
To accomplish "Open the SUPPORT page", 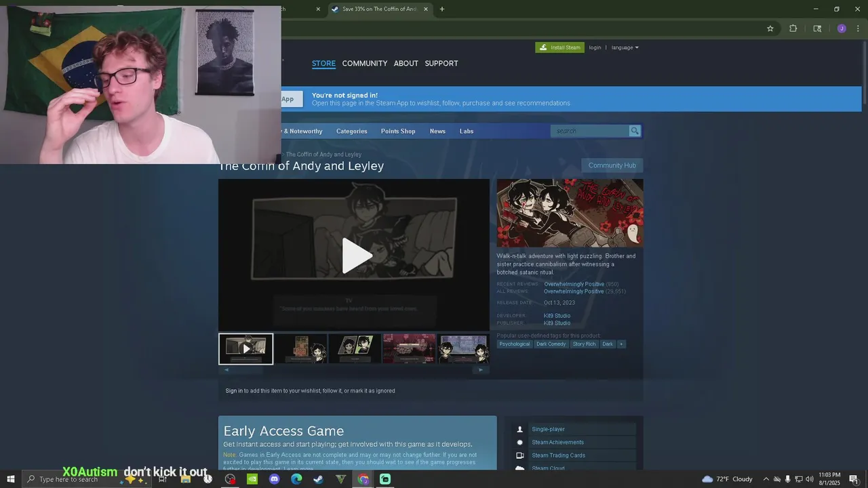I will (441, 63).
